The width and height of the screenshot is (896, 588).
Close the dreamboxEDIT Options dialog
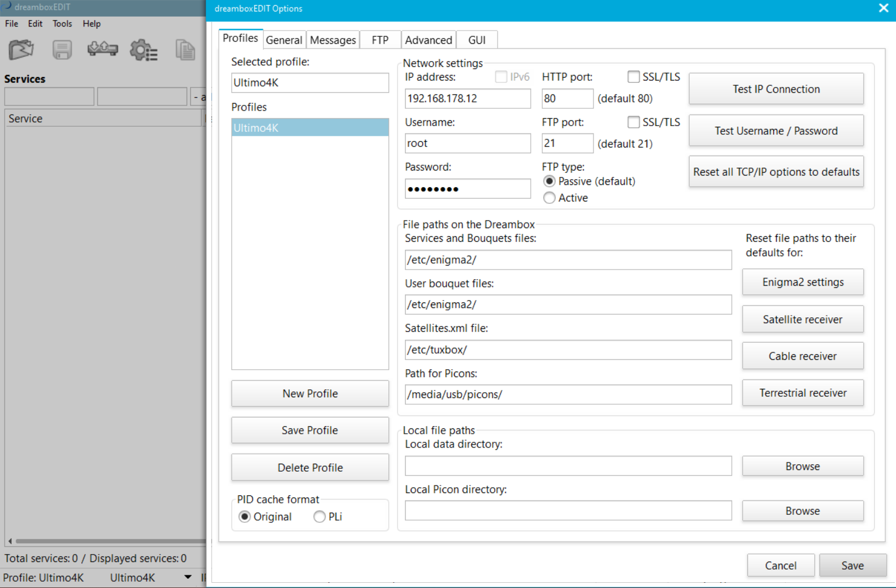click(883, 8)
